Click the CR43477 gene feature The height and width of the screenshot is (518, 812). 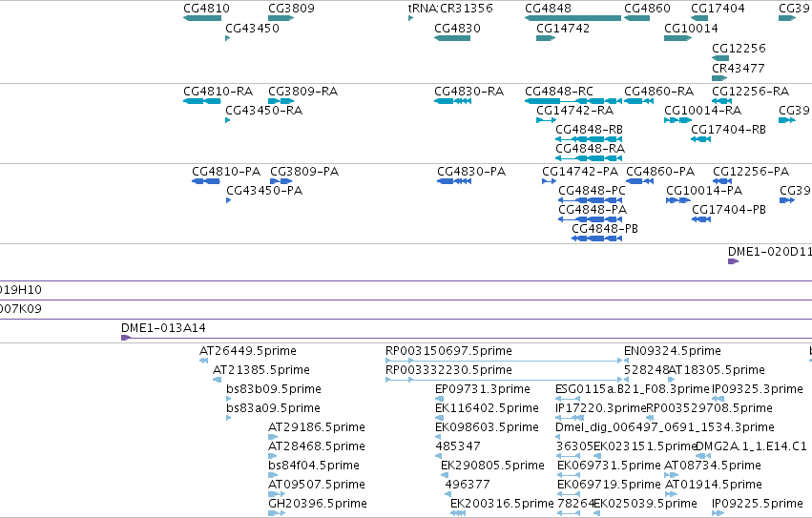point(719,78)
